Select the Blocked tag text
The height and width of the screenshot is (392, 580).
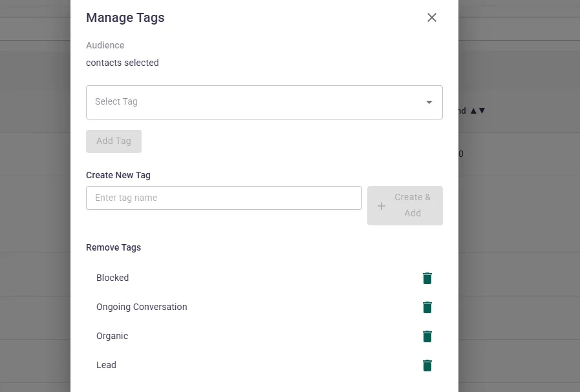point(113,278)
